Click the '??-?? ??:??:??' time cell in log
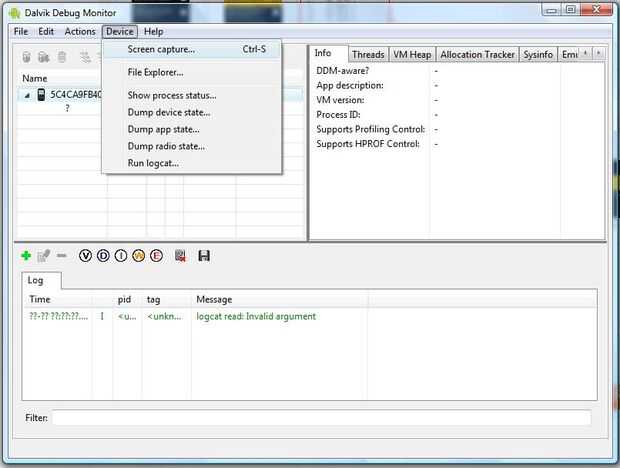 click(59, 317)
